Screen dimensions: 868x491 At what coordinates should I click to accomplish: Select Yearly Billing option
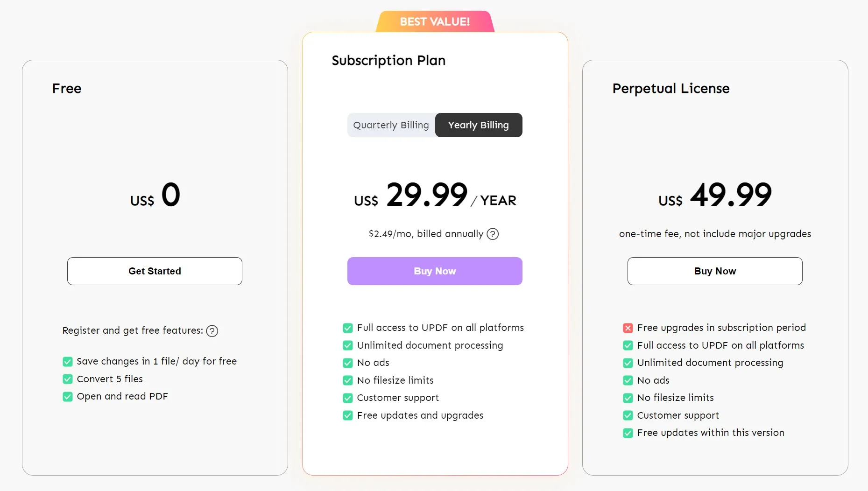coord(478,125)
